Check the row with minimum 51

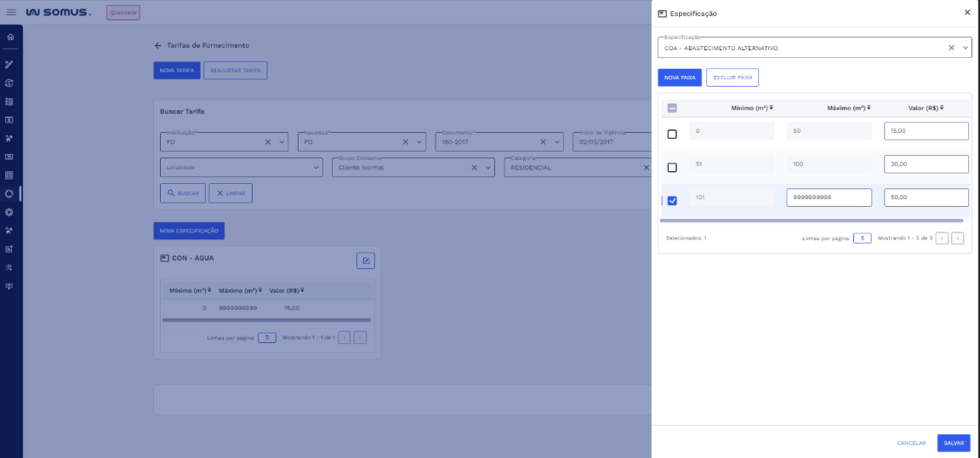[672, 167]
